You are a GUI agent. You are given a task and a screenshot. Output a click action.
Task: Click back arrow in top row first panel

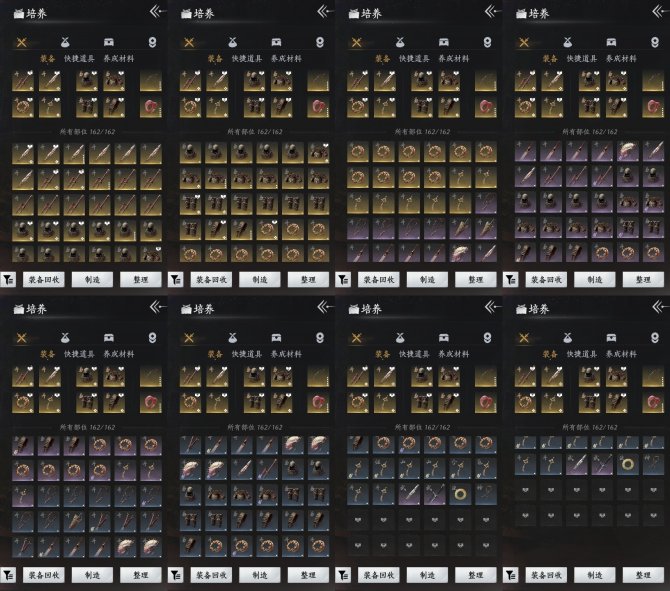(158, 12)
